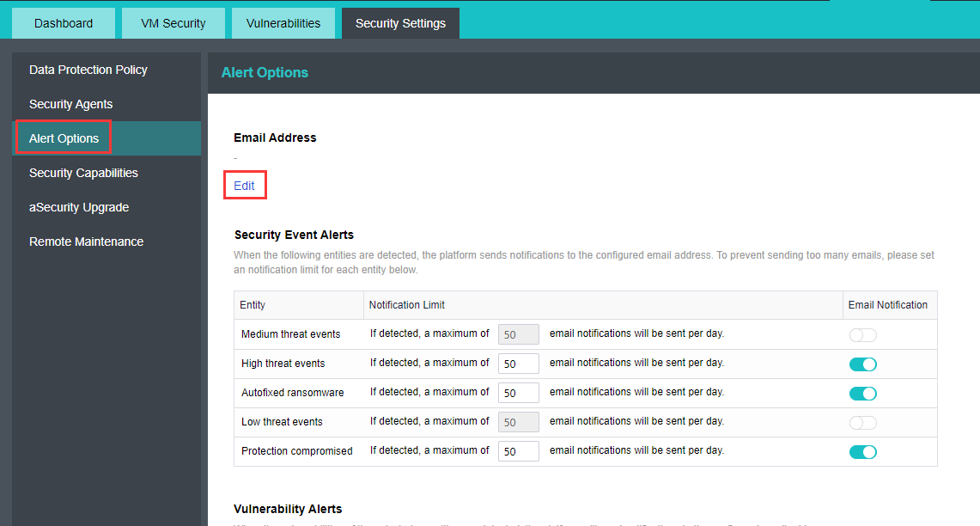Select the Security Settings tab

click(399, 23)
